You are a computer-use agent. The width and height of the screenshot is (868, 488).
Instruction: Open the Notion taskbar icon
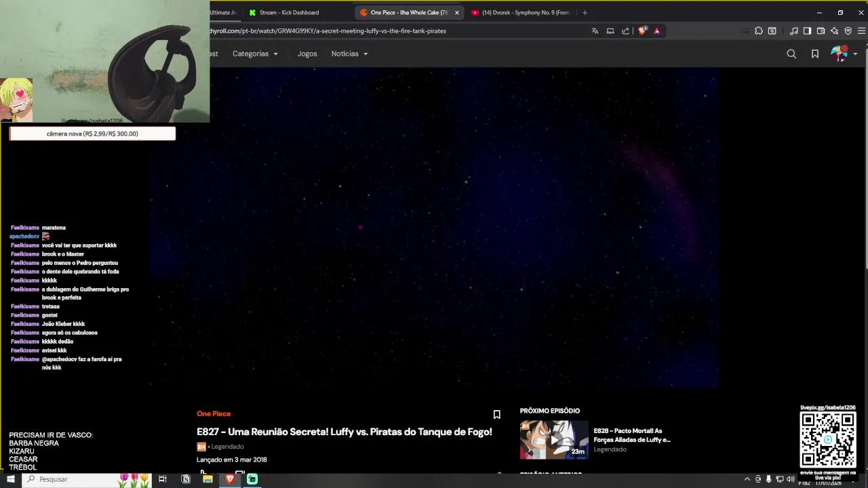click(186, 479)
